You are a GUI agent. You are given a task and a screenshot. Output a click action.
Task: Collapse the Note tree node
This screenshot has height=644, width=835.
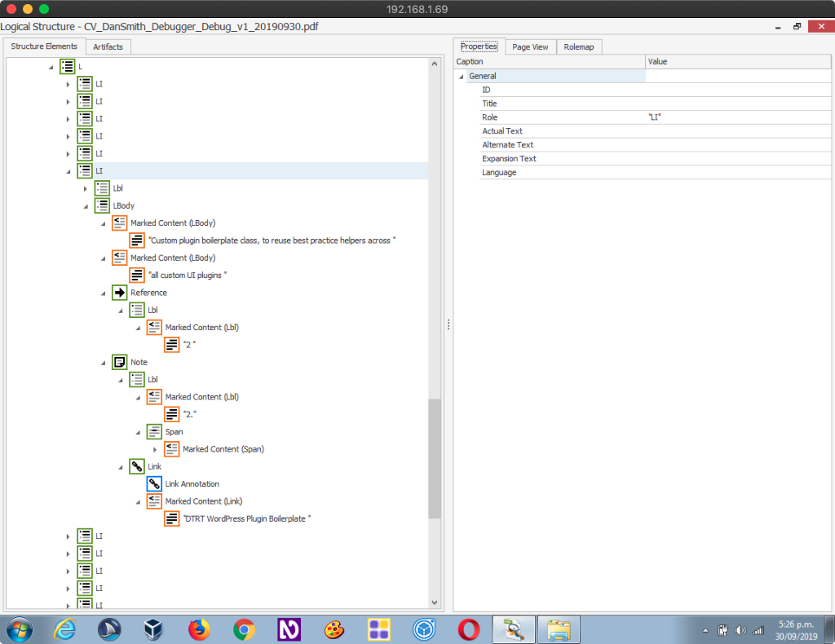pos(104,363)
